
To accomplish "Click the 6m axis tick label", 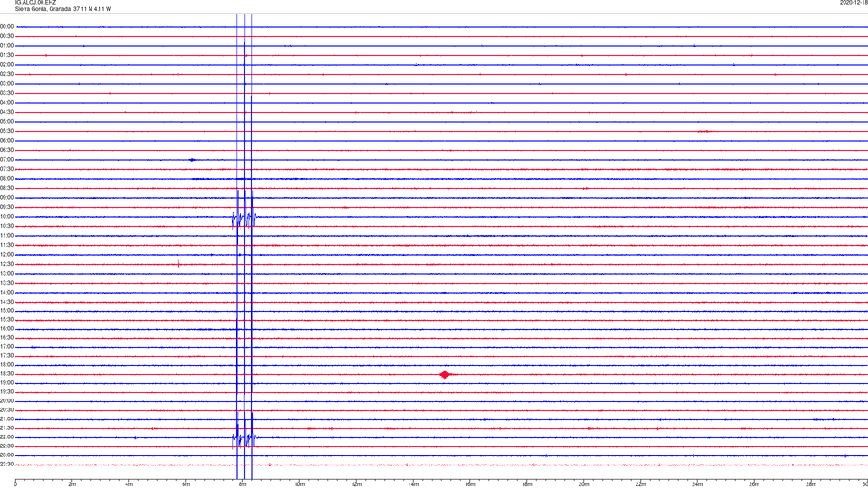I will (x=186, y=484).
